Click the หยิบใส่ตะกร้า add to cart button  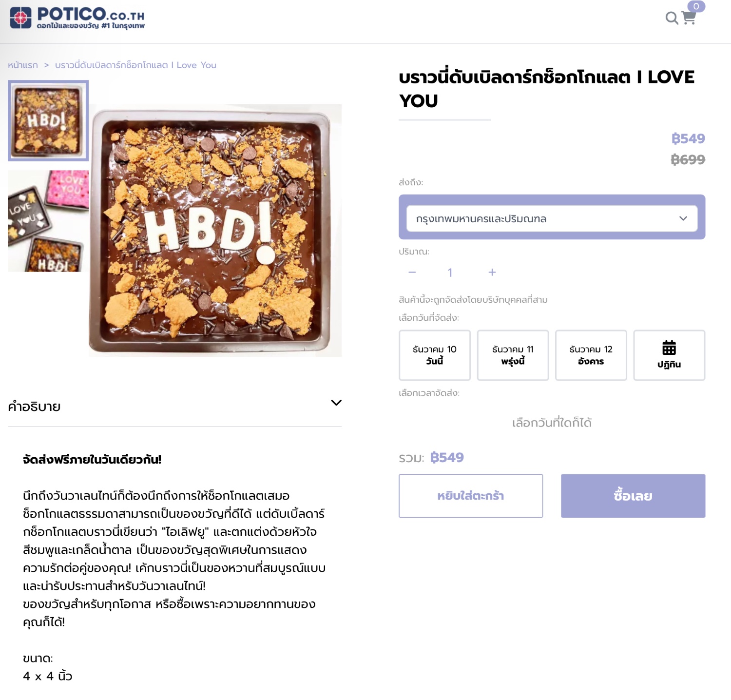[471, 496]
